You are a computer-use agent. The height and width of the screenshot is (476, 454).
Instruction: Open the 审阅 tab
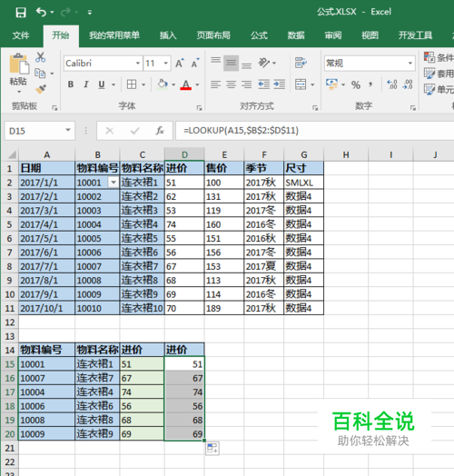pyautogui.click(x=333, y=35)
